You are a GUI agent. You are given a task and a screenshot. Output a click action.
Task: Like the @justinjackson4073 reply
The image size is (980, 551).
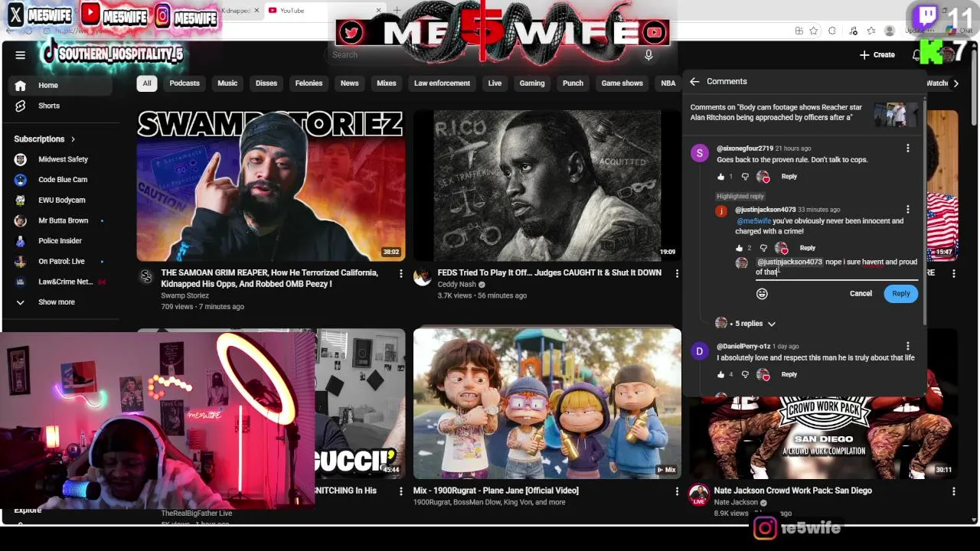(x=740, y=248)
